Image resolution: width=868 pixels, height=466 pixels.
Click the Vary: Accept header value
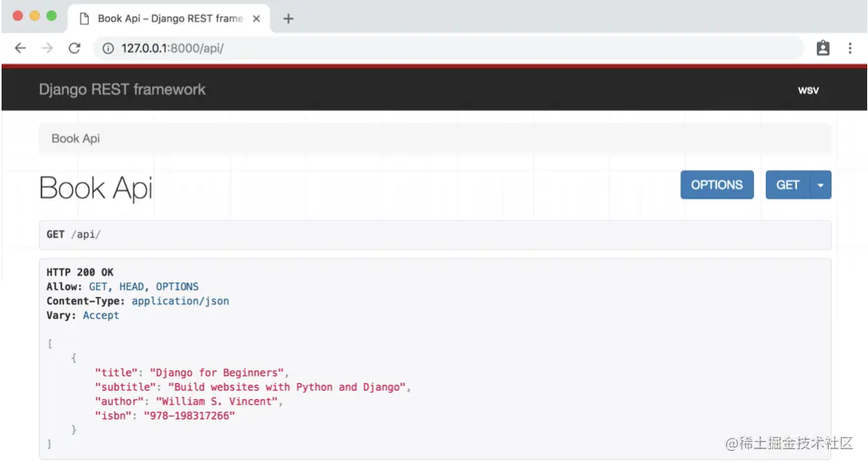(x=101, y=315)
